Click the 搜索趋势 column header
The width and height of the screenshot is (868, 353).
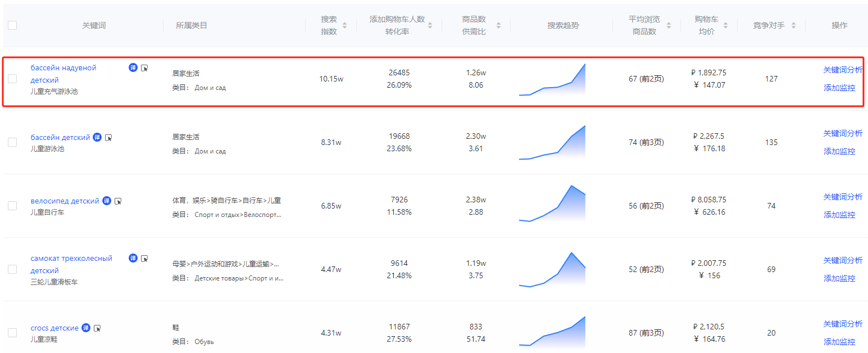coord(563,25)
